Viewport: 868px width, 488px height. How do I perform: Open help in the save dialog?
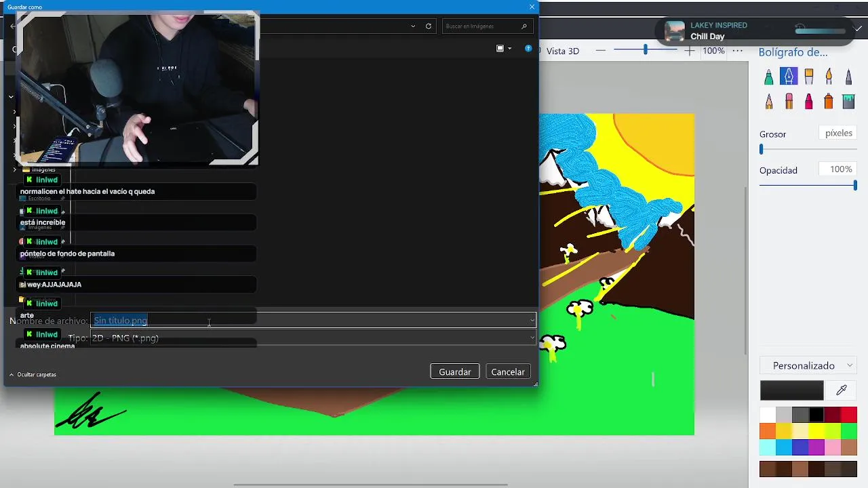(x=528, y=48)
